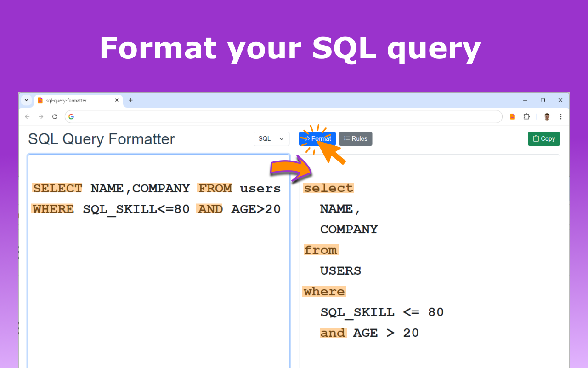Click the Google search icon in the address bar
Screen dimensions: 588x368
pyautogui.click(x=71, y=116)
